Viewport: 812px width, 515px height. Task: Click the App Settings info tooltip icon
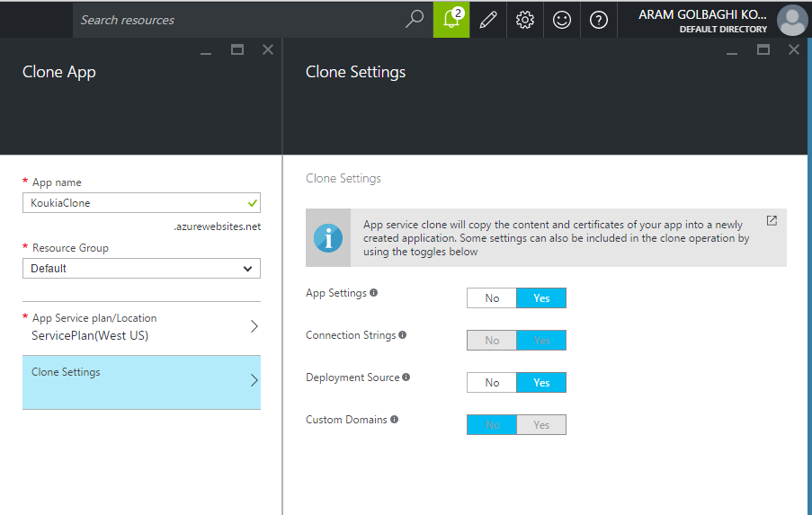(374, 292)
